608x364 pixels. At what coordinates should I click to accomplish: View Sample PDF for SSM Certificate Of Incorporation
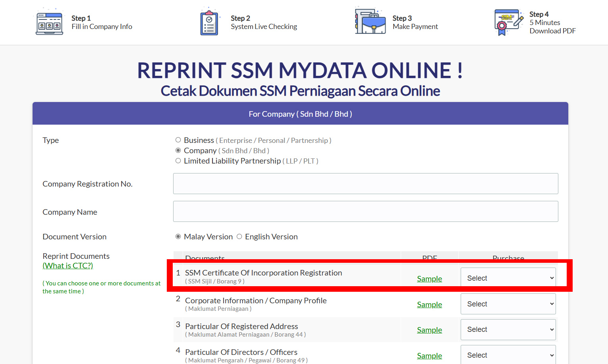(429, 279)
